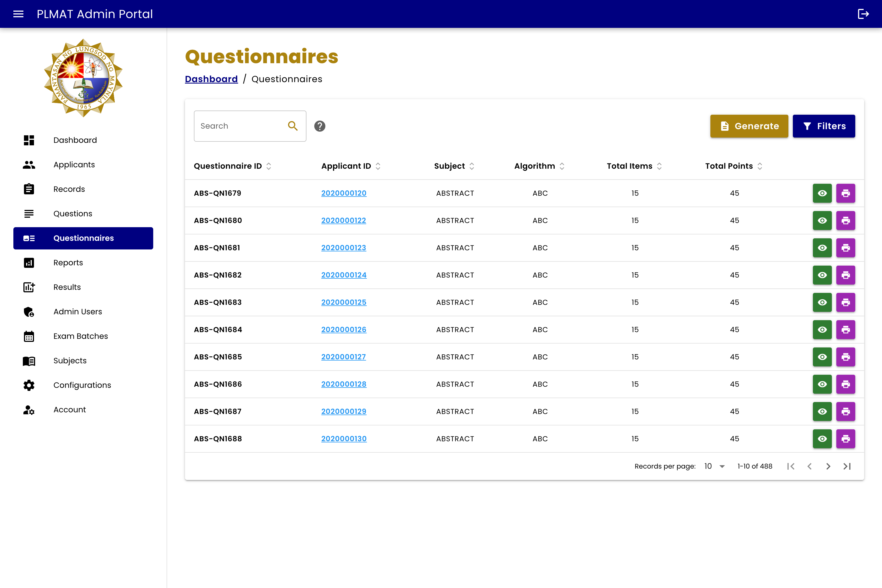Focus the Search input field
Screen dimensions: 882x588
(x=240, y=126)
